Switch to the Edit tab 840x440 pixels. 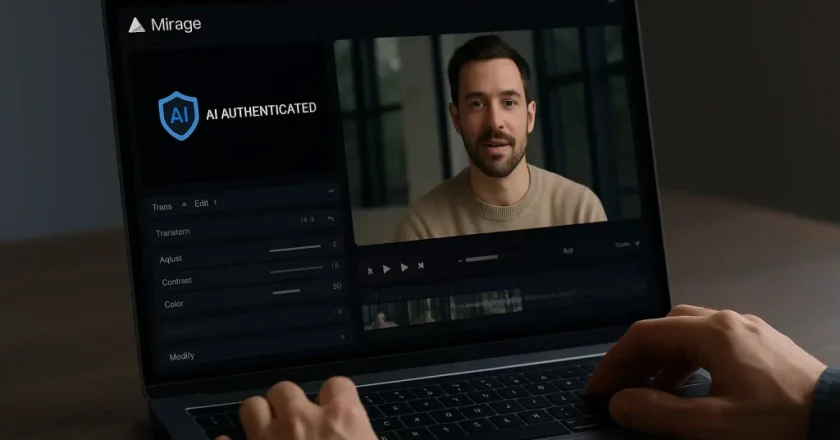(201, 203)
